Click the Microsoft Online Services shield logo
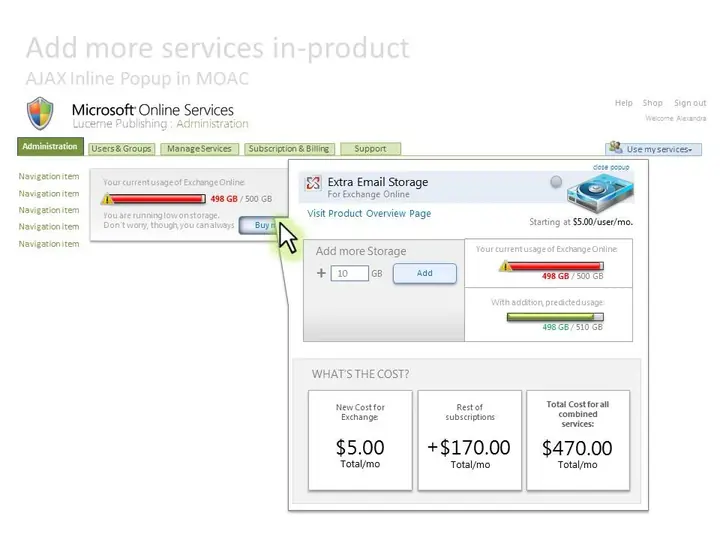The image size is (720, 540). [40, 113]
